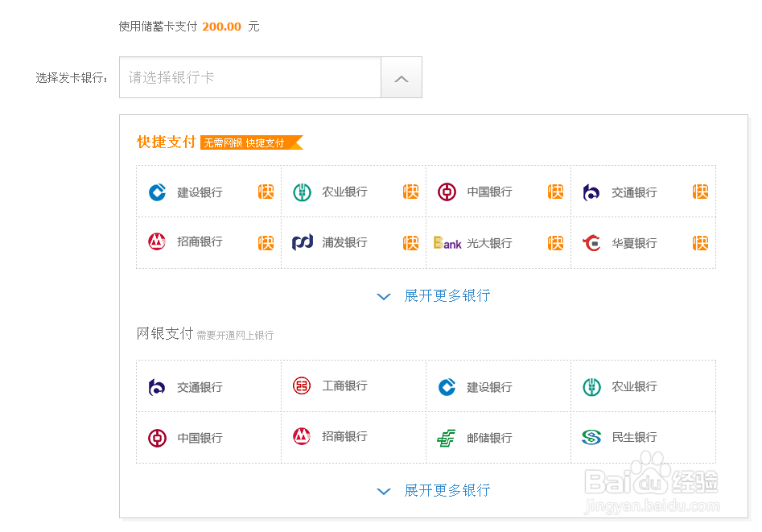Click the 请选择银行卡 selection field
This screenshot has height=532, width=762.
(x=250, y=78)
